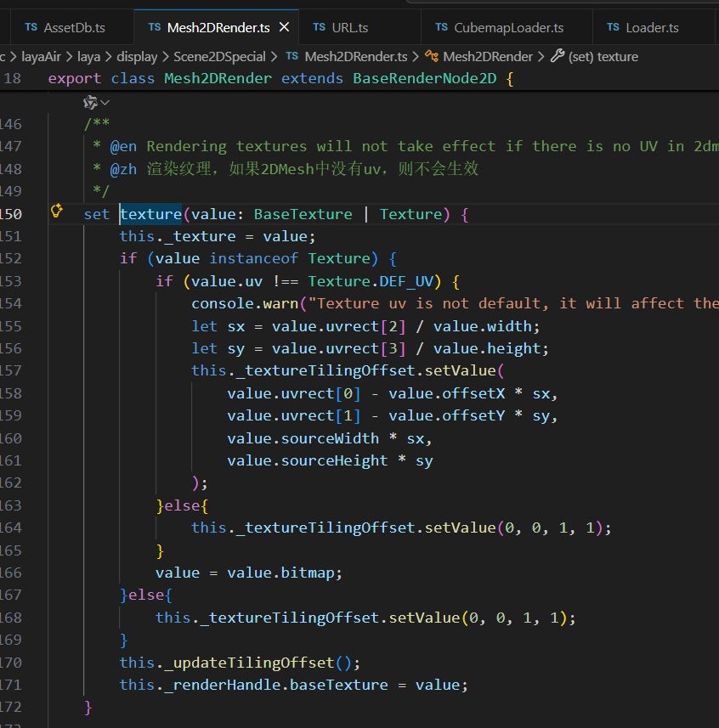The height and width of the screenshot is (728, 719).
Task: Switch to the URL.ts tab
Action: [x=349, y=27]
